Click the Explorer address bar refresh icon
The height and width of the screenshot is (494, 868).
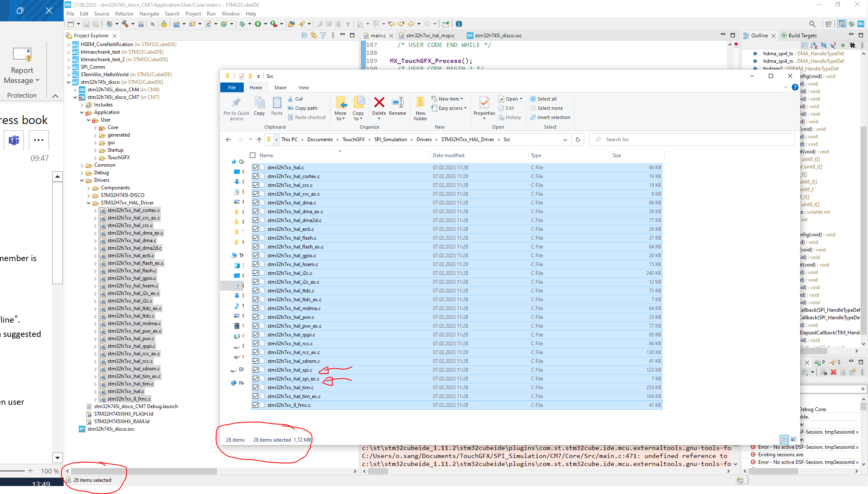click(x=578, y=140)
